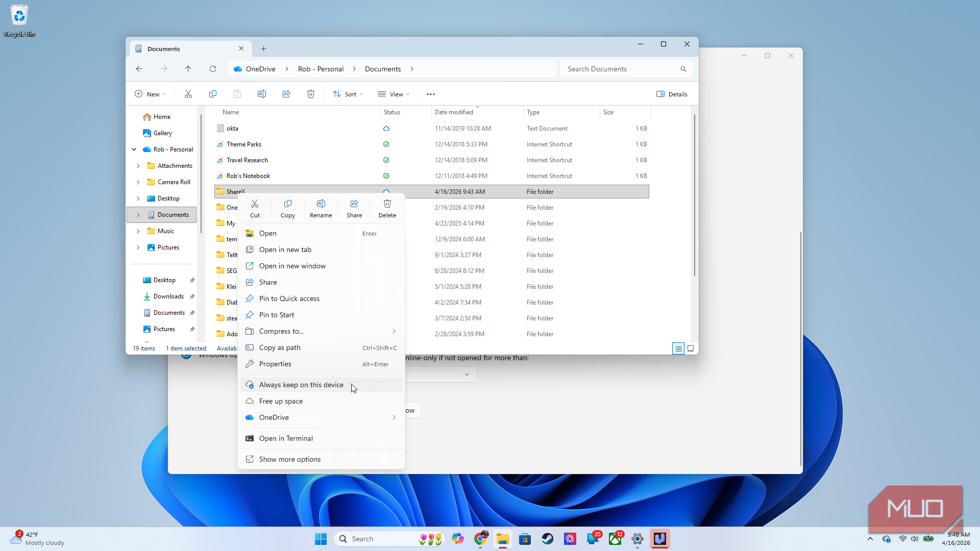Click the Cut icon in context menu
This screenshot has height=551, width=980.
[x=255, y=204]
